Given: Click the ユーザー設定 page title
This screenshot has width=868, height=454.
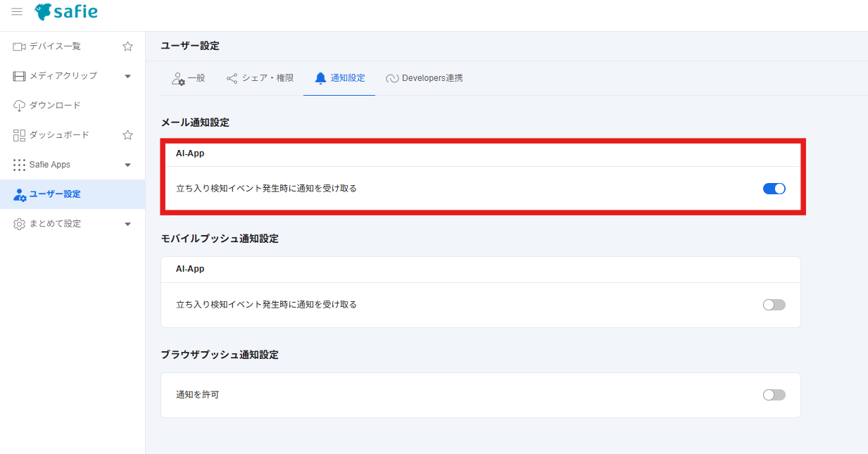Looking at the screenshot, I should point(190,46).
